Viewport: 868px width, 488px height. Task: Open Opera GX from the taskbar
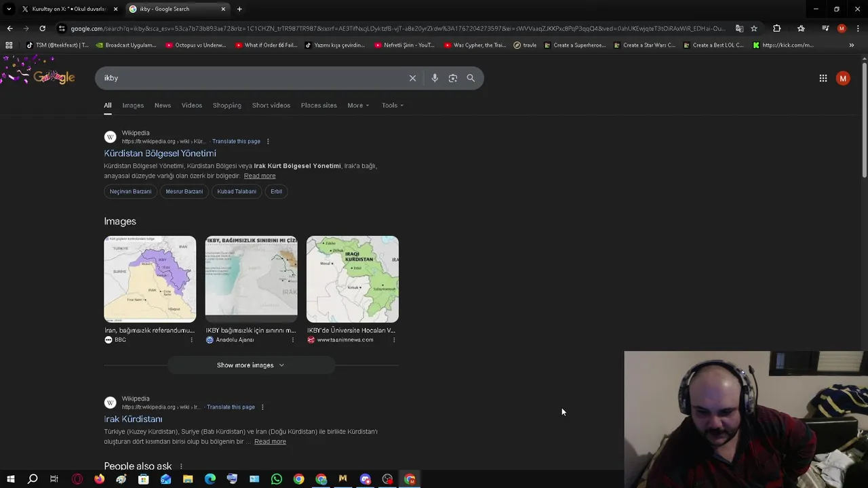pos(77,479)
